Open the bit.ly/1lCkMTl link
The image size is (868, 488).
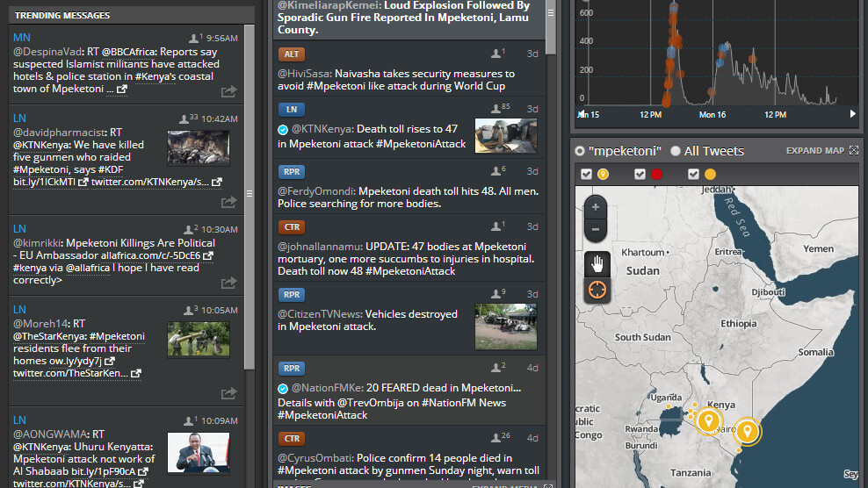coord(44,182)
